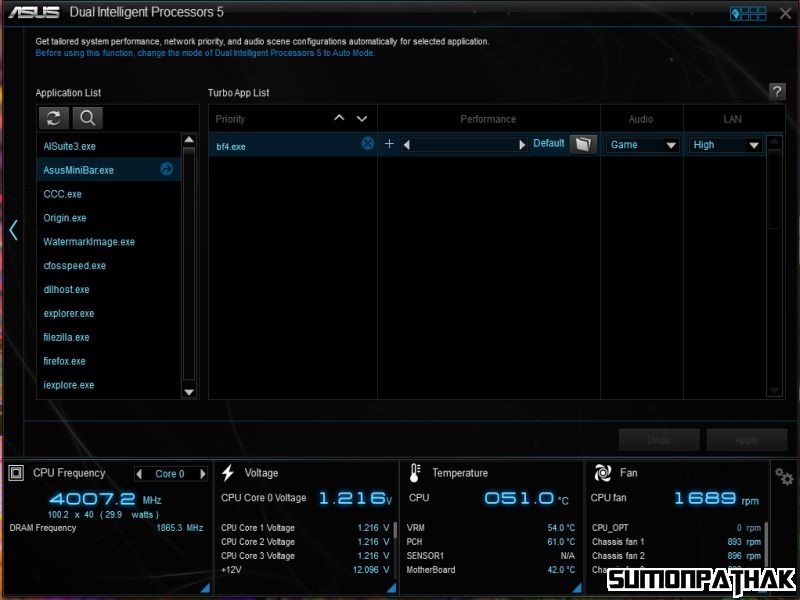This screenshot has height=600, width=800.
Task: Collapse the side panel with left chevron
Action: [x=13, y=230]
